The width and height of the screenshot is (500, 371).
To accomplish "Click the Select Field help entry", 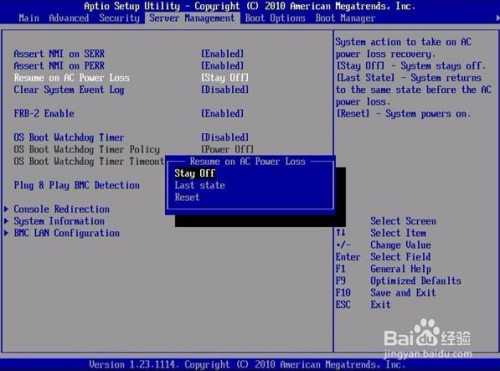I will tap(401, 257).
